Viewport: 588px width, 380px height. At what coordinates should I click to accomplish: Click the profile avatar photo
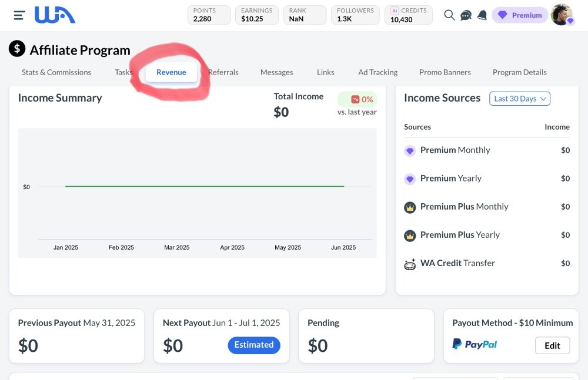[562, 15]
